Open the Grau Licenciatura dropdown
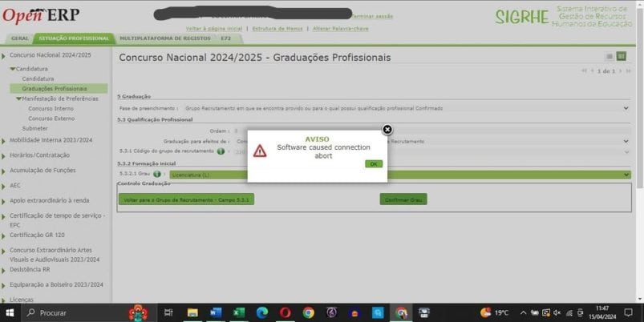 tap(626, 174)
